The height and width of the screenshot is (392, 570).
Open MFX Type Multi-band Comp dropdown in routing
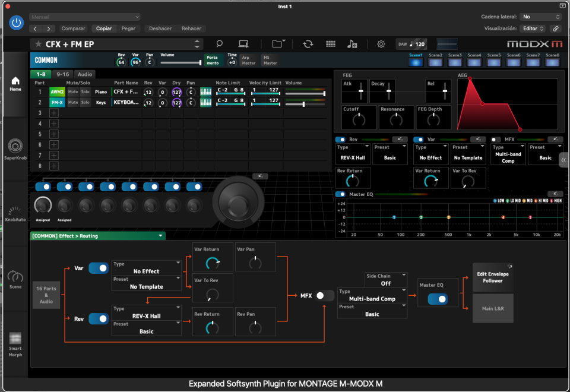pos(372,295)
